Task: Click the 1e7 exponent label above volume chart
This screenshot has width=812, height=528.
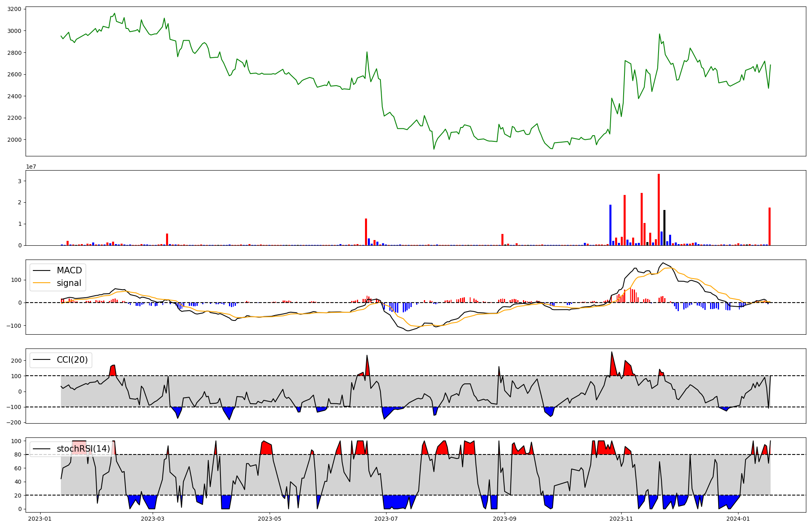Action: tap(31, 167)
